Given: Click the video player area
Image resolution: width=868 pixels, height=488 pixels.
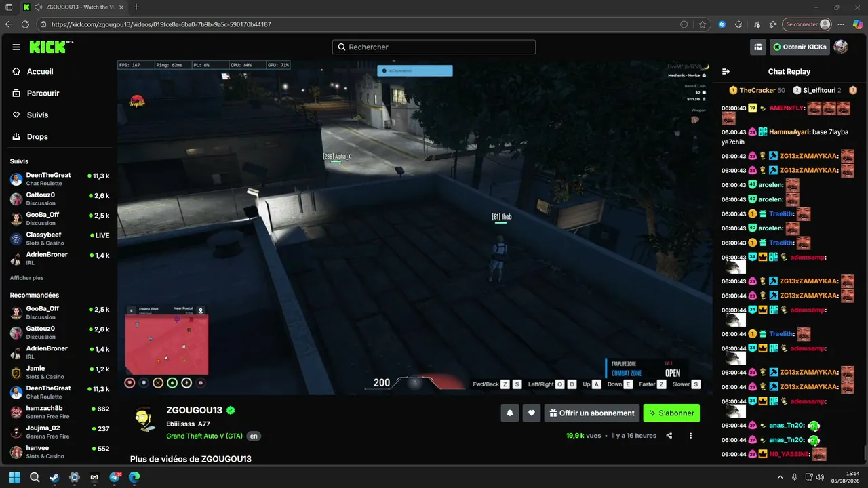Looking at the screenshot, I should tap(414, 227).
